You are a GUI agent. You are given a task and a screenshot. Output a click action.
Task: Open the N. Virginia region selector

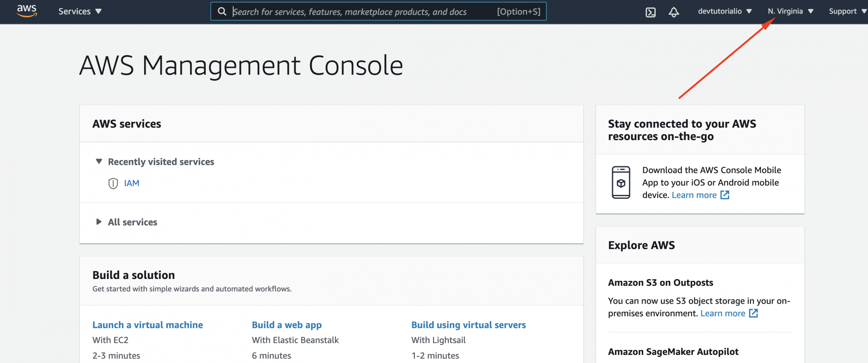click(790, 11)
